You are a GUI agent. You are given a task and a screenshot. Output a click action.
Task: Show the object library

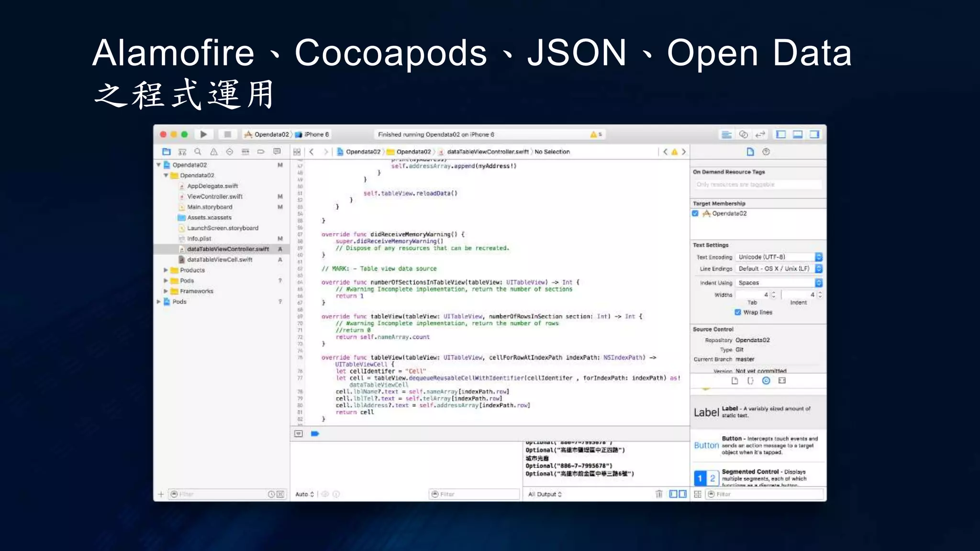(766, 381)
